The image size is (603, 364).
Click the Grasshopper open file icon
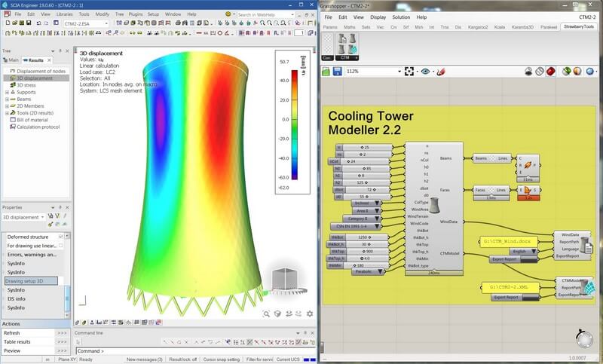[326, 72]
